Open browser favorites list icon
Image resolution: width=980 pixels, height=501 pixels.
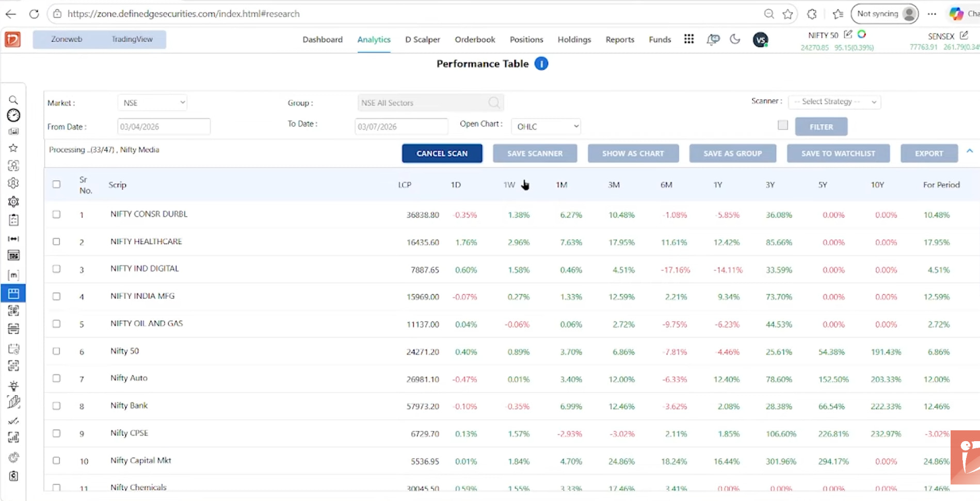(x=838, y=14)
